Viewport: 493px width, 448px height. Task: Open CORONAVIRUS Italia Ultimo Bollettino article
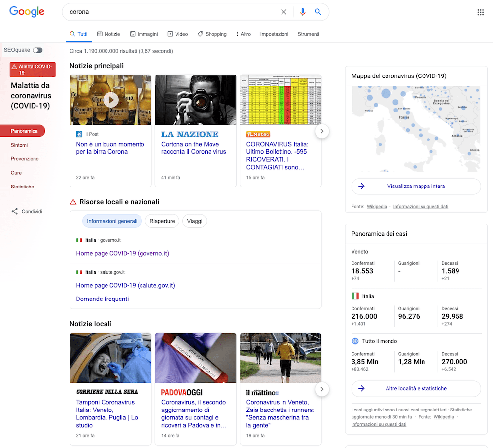(277, 156)
